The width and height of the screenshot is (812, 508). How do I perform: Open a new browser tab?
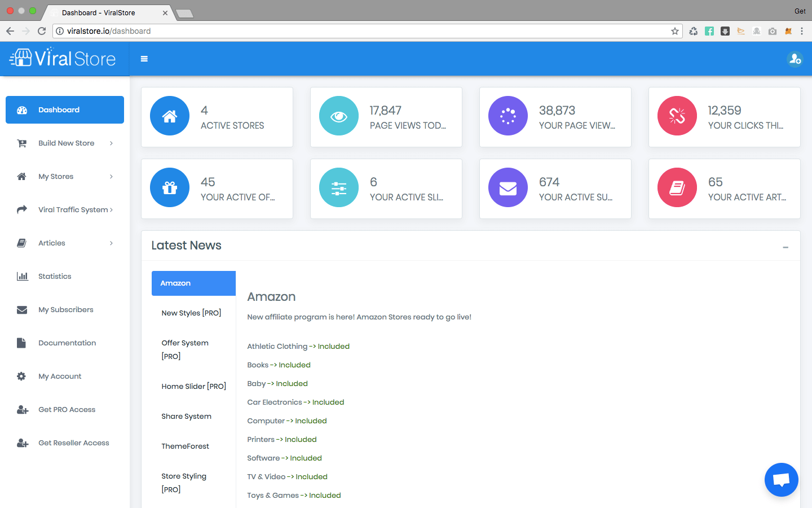coord(185,13)
